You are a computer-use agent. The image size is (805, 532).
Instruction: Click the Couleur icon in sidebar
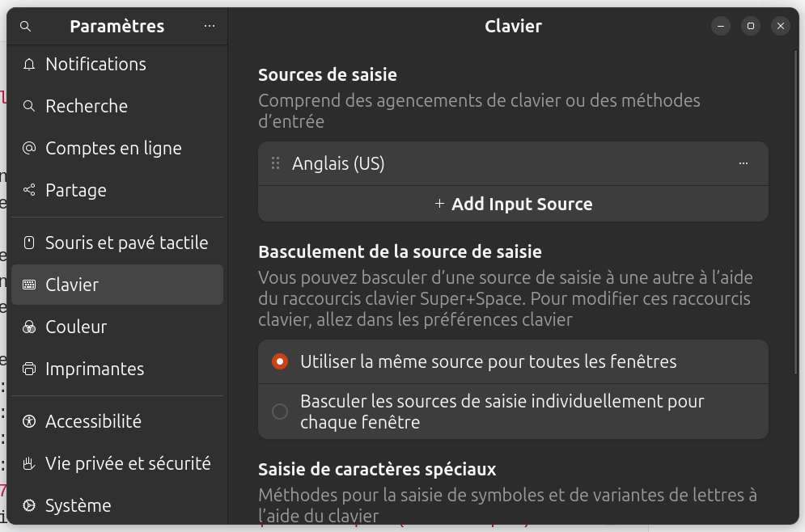click(30, 327)
